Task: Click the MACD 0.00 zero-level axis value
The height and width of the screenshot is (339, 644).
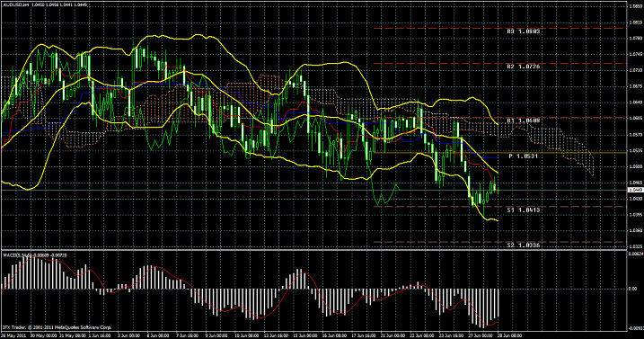Action: pos(633,289)
